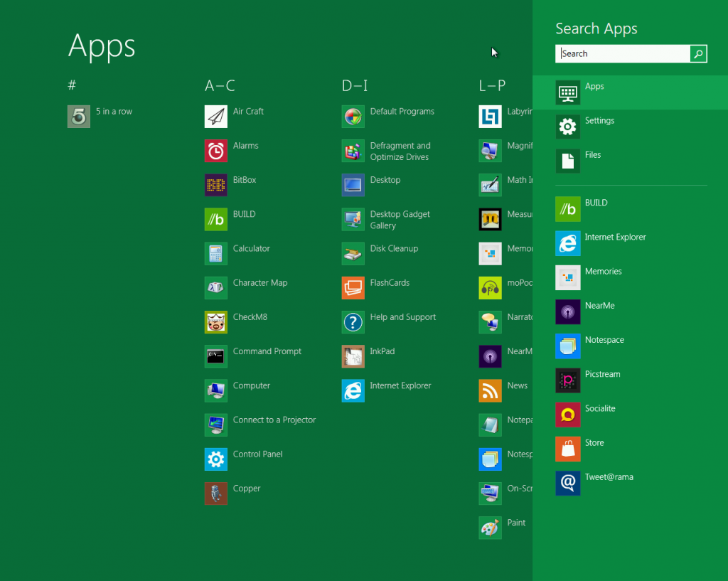This screenshot has height=581, width=728.
Task: Open Disk Cleanup icon
Action: (353, 254)
